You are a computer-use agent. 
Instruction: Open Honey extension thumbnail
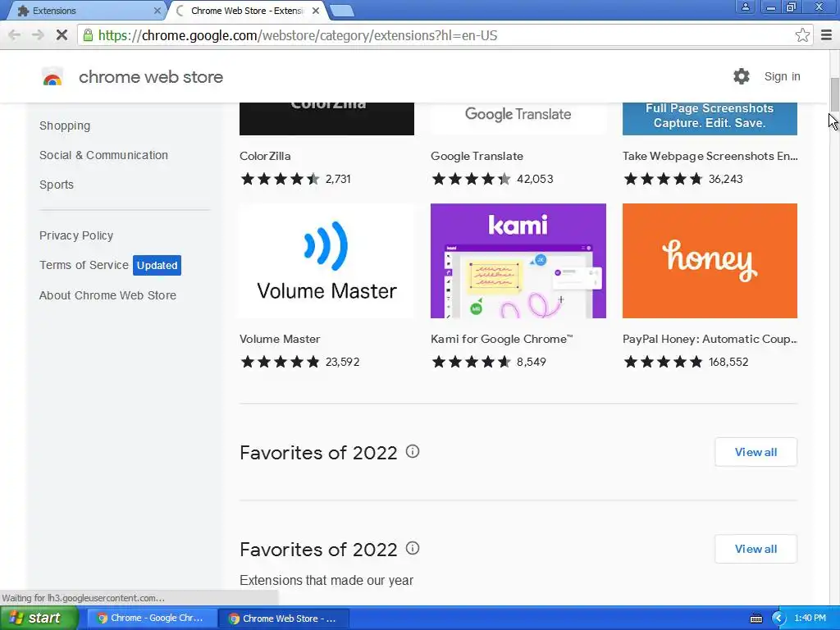710,261
